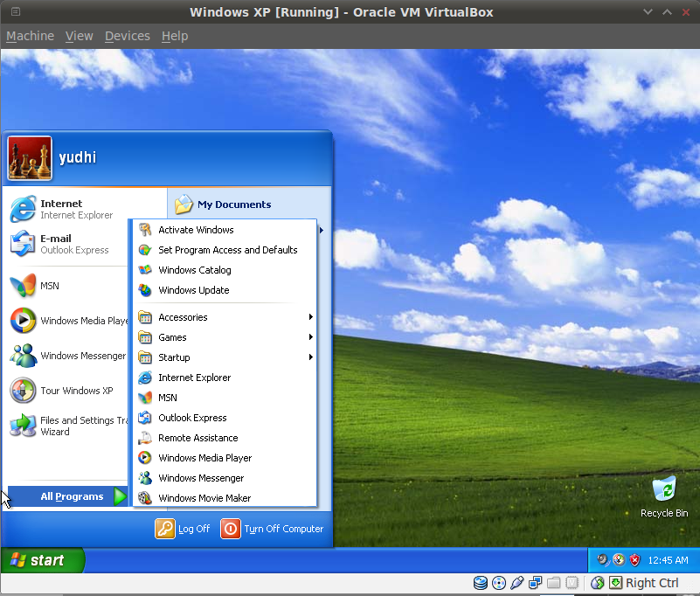Click the VirtualBox optical disk status icon
This screenshot has height=596, width=700.
499,583
